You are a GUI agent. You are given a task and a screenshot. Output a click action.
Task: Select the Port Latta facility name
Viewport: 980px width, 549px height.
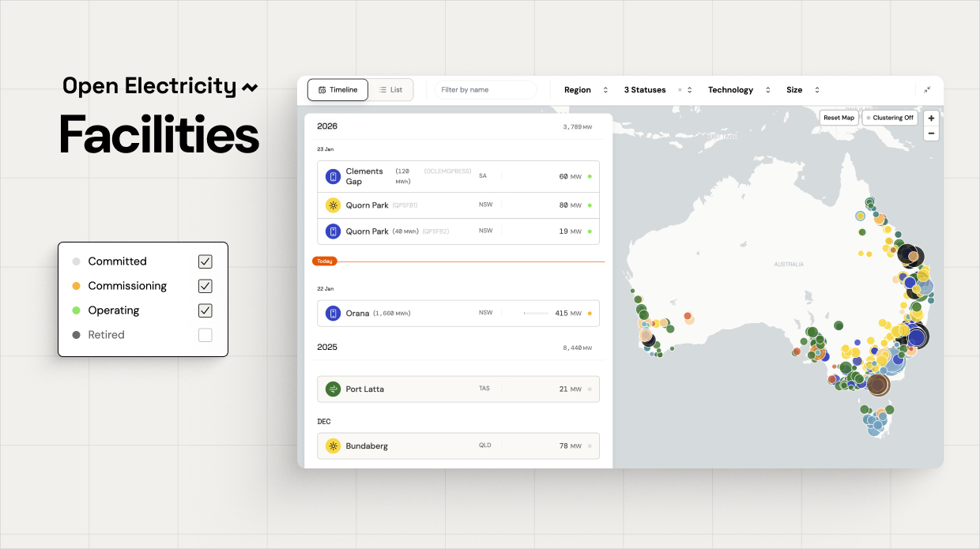pyautogui.click(x=364, y=389)
